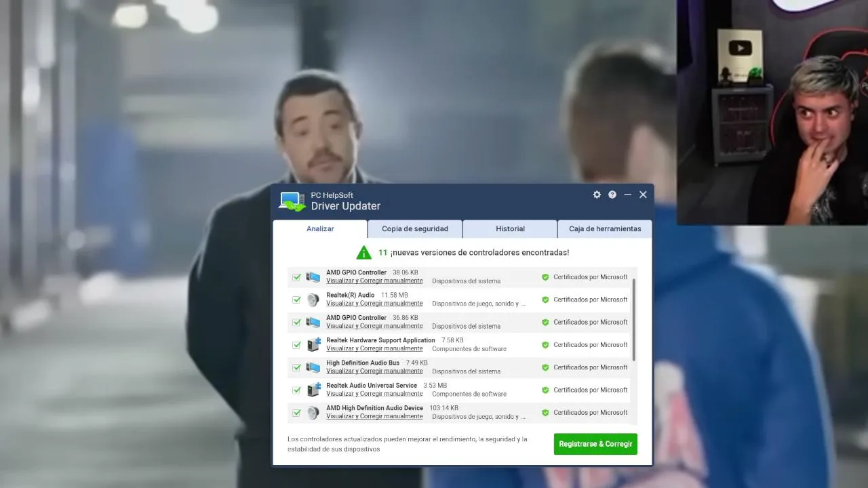Click device icon for AMD GPIO Controller 36.86 KB
868x488 pixels.
click(x=313, y=322)
